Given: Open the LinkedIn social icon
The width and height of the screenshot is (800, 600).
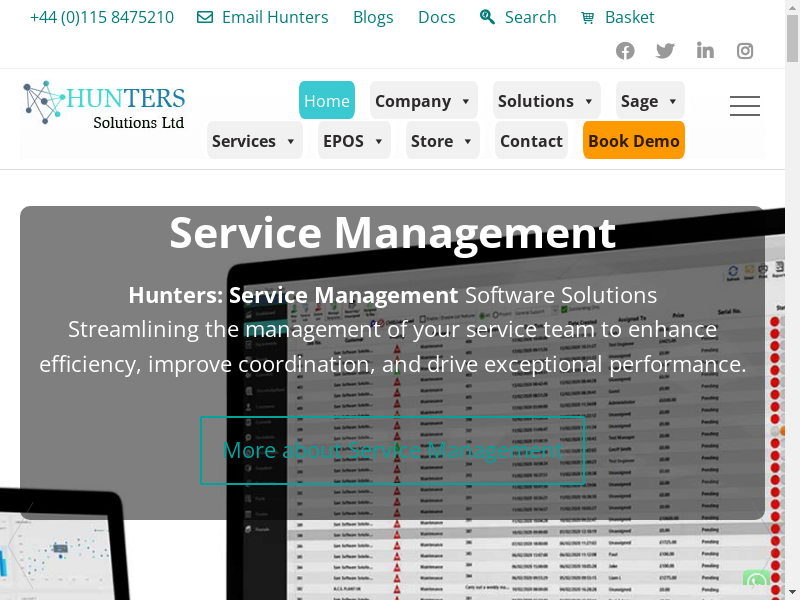Looking at the screenshot, I should pyautogui.click(x=705, y=51).
